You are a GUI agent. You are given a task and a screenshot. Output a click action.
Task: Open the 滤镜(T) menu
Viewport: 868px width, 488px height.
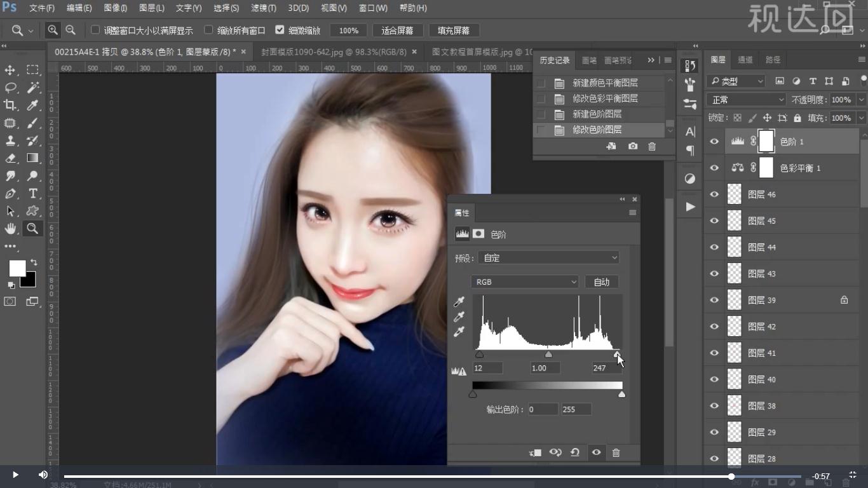click(x=264, y=8)
